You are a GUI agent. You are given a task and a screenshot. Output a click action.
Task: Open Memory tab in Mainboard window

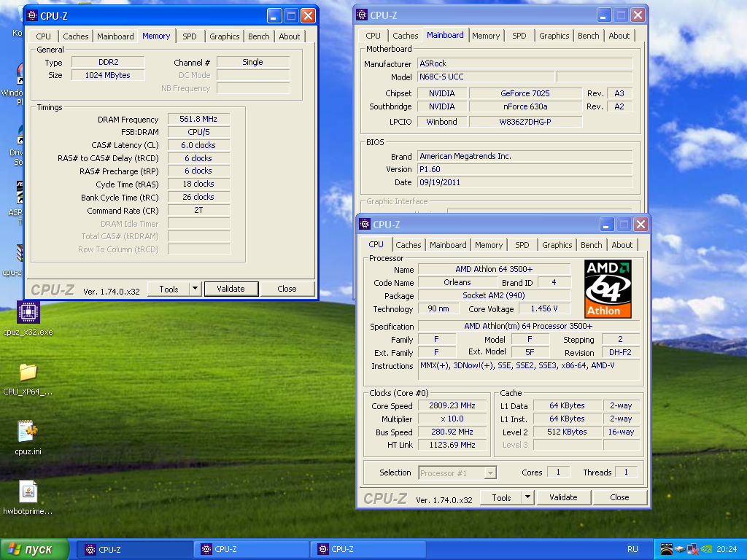(x=486, y=36)
